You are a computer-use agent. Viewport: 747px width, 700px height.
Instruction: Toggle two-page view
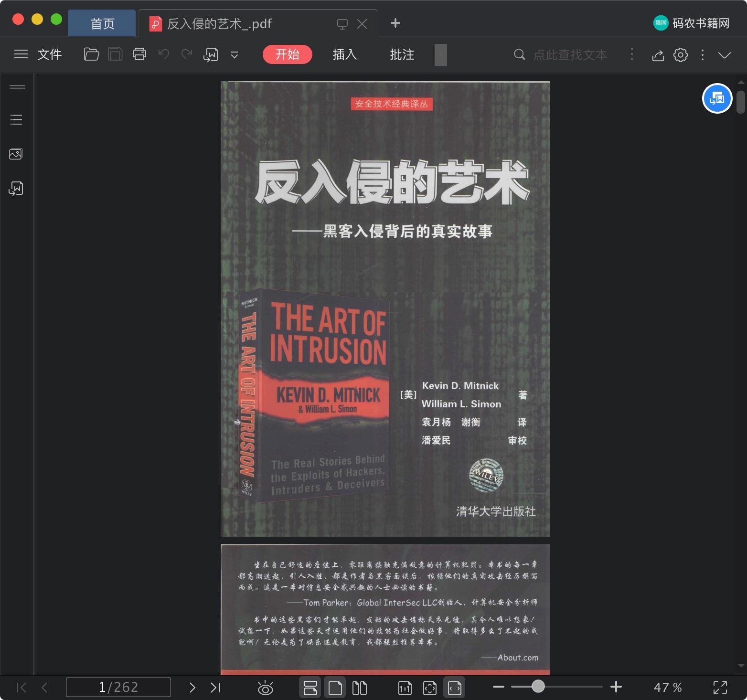pos(360,688)
